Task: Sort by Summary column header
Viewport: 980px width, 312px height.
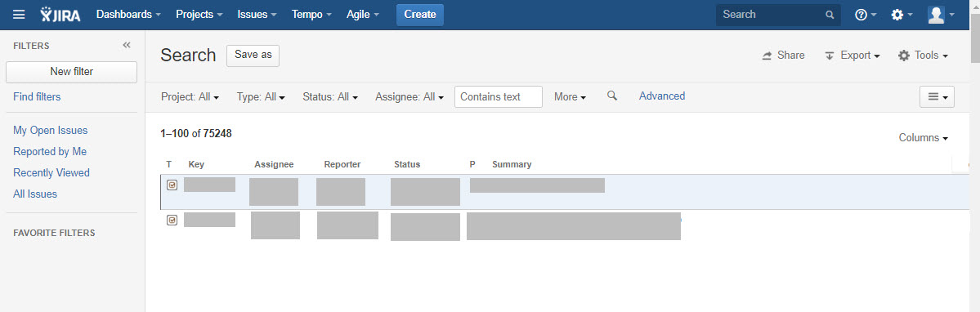Action: (x=511, y=165)
